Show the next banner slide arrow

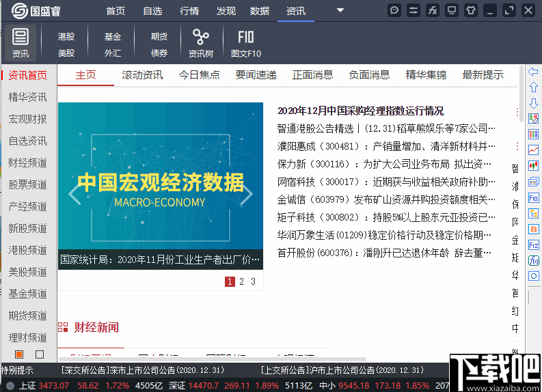coord(246,194)
